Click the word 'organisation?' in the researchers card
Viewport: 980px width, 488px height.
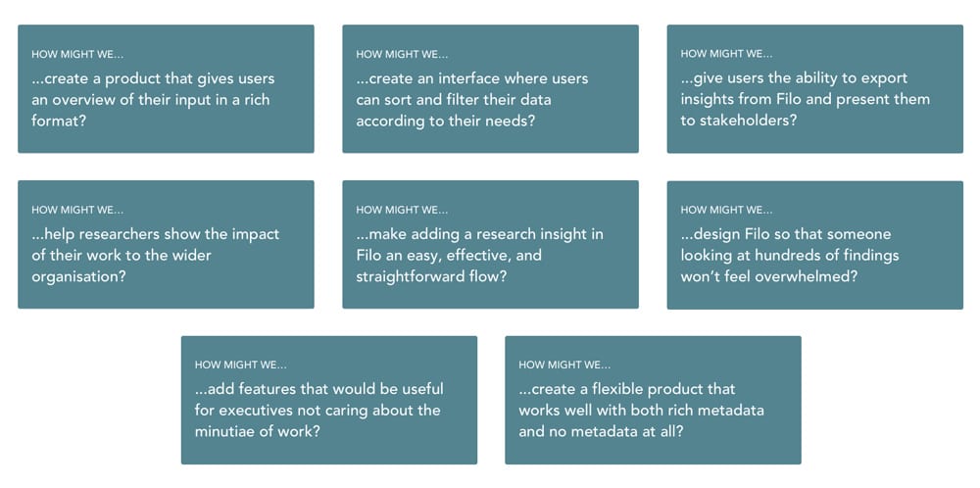click(78, 276)
